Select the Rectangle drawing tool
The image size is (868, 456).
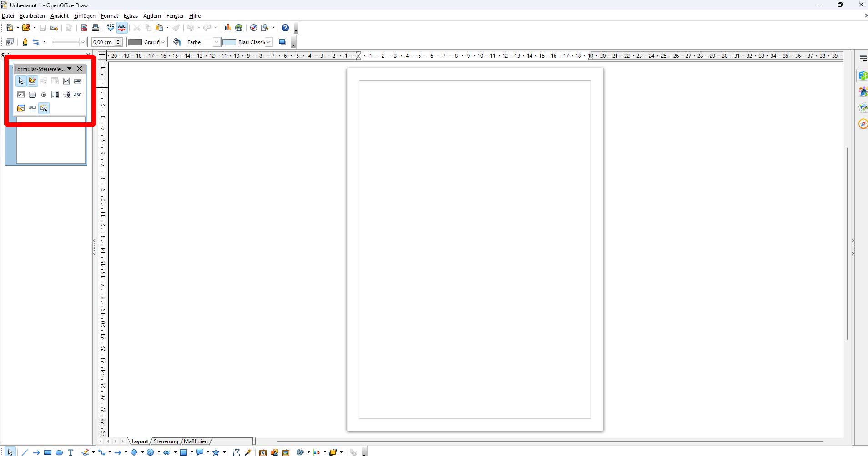(48, 452)
